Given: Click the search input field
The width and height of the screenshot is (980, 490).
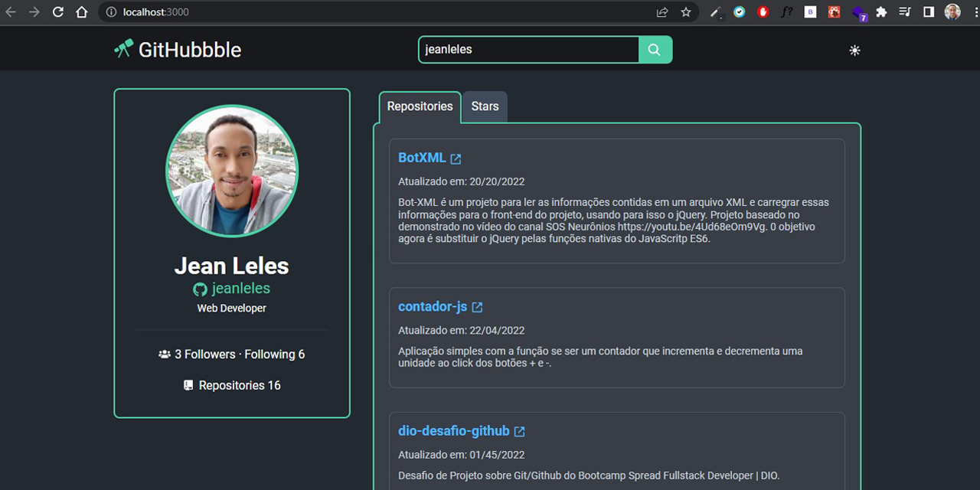Looking at the screenshot, I should coord(528,49).
